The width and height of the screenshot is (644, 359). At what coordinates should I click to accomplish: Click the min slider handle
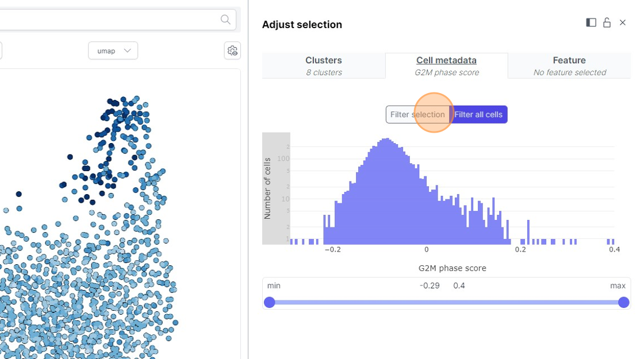269,302
